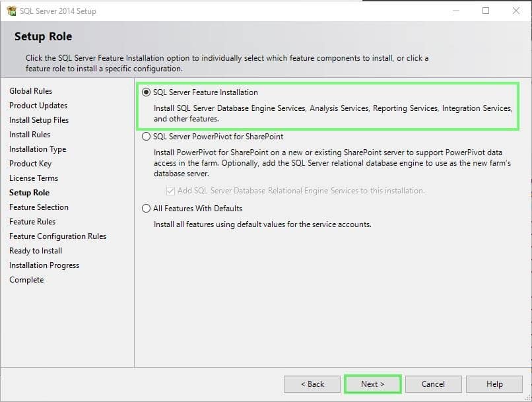Screen dimensions: 532x402
Task: Open Help for the setup wizard
Action: 494,384
